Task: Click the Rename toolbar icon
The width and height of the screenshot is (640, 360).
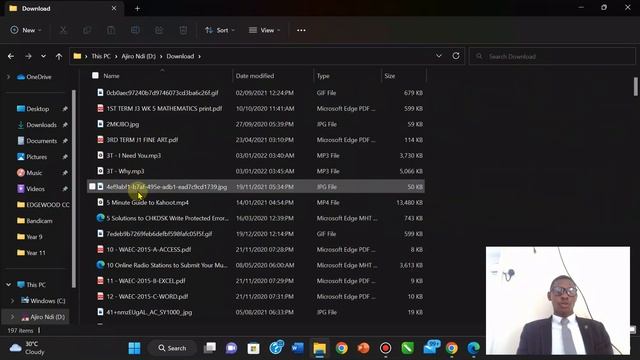Action: point(135,30)
